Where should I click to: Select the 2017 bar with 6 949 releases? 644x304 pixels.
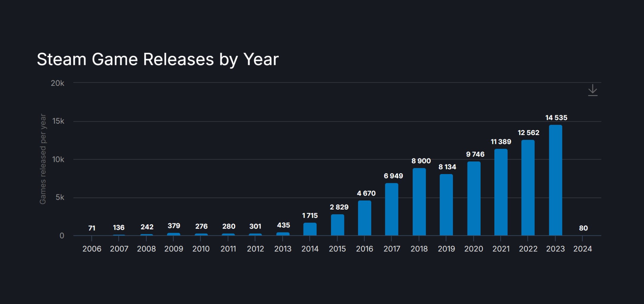[391, 209]
